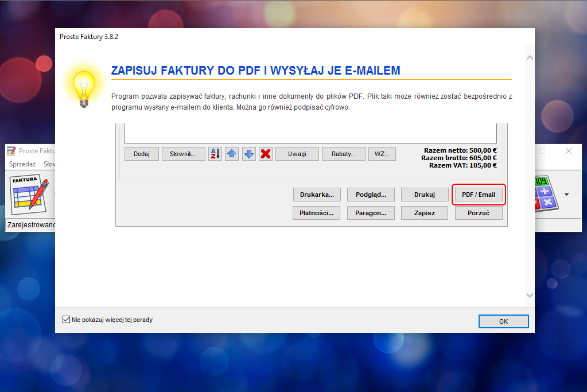Open the Płatności... button
Screen dimensions: 587x392
point(316,213)
